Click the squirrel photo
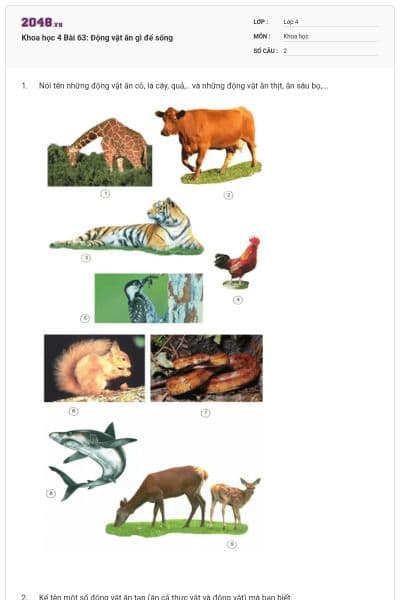The height and width of the screenshot is (600, 400). pyautogui.click(x=95, y=368)
